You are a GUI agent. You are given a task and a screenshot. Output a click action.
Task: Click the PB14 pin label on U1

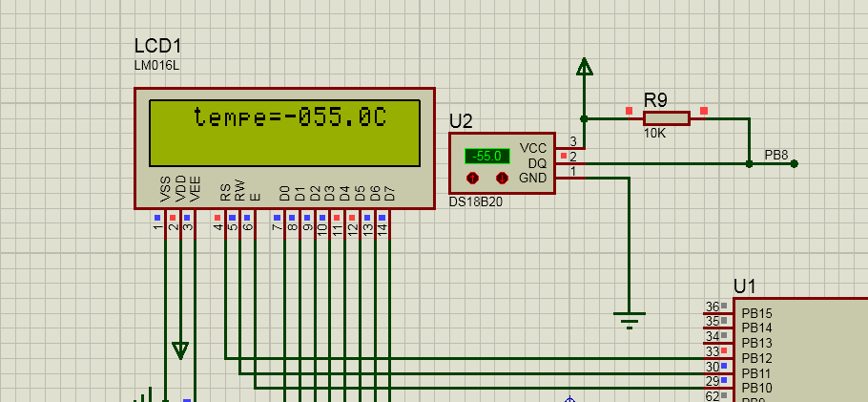(756, 328)
